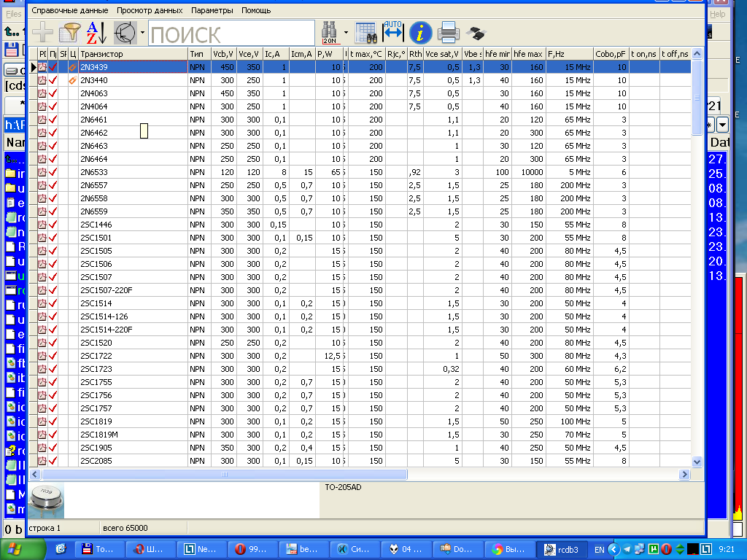Sort by the Vcb,V column header

pyautogui.click(x=223, y=54)
